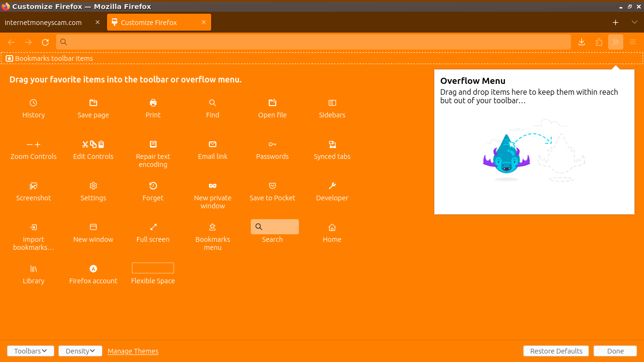Click the New private window mask icon
This screenshot has width=644, height=362.
[x=213, y=186]
